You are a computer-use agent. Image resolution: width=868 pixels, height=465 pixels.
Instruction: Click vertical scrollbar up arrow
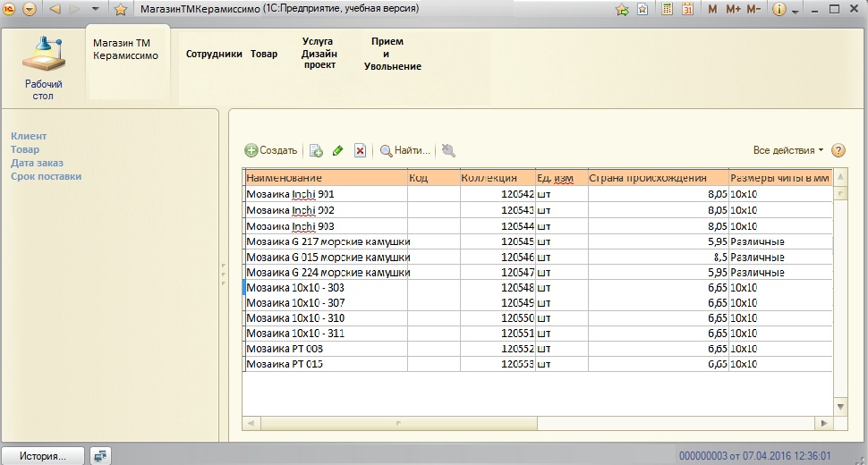[x=840, y=177]
